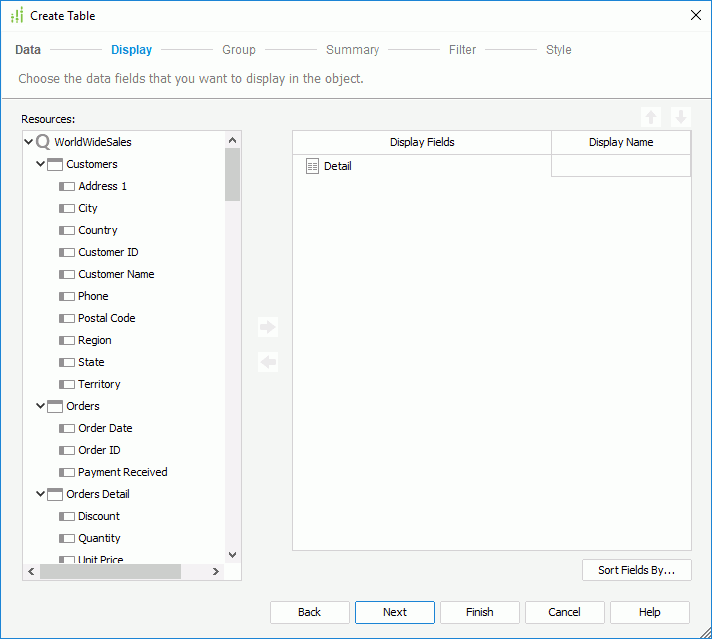Click the Customer ID field icon
The height and width of the screenshot is (639, 712).
[67, 252]
